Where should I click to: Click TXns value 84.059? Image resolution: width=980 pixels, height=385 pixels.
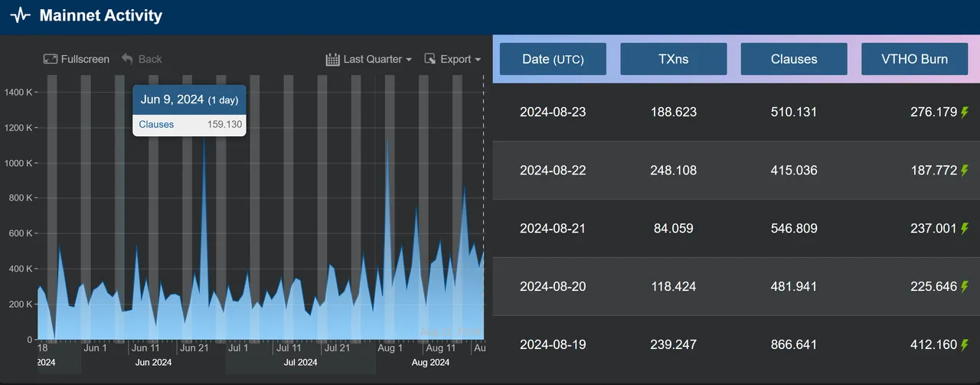tap(674, 228)
